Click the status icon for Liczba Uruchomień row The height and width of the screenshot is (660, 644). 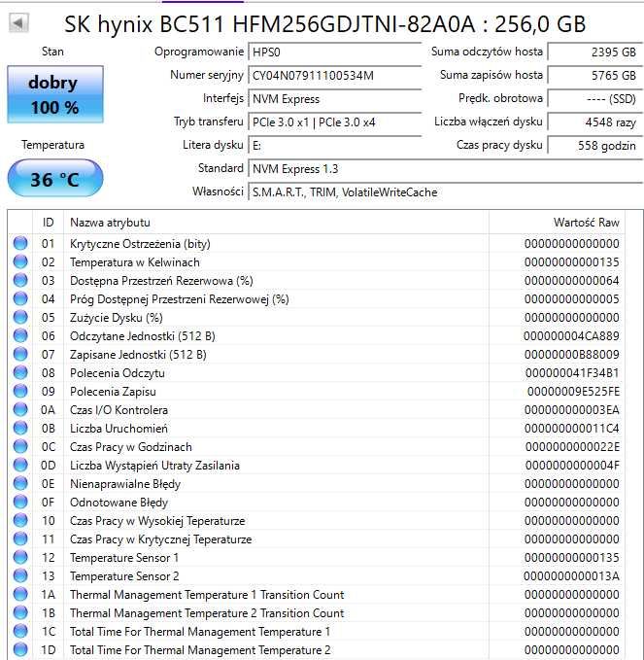coord(20,428)
